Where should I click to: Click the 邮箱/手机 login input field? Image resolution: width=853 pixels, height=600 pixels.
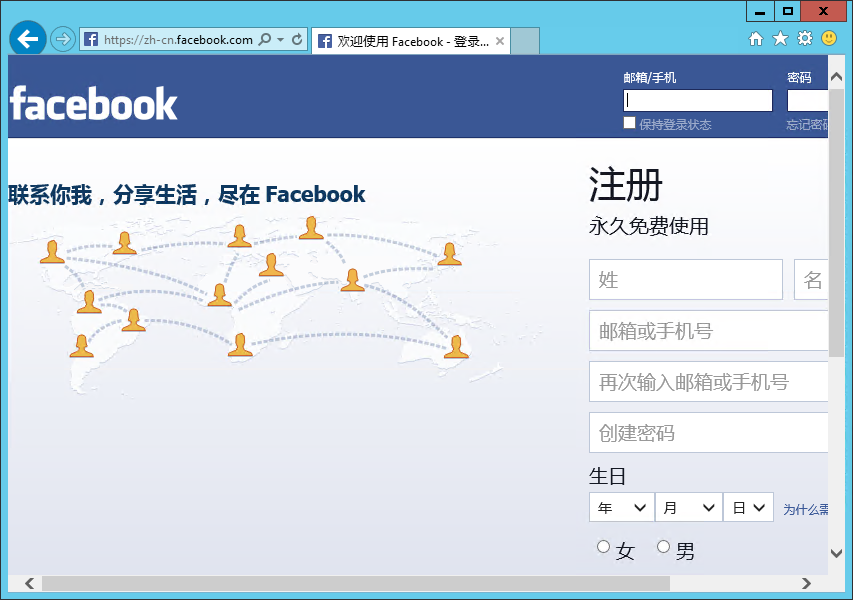pyautogui.click(x=698, y=101)
